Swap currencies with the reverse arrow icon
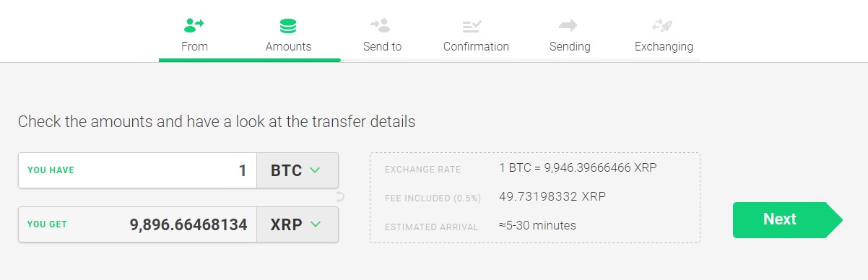 [340, 197]
